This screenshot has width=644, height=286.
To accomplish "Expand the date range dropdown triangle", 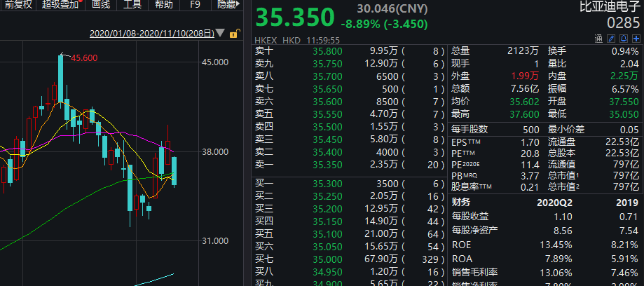I will (221, 33).
